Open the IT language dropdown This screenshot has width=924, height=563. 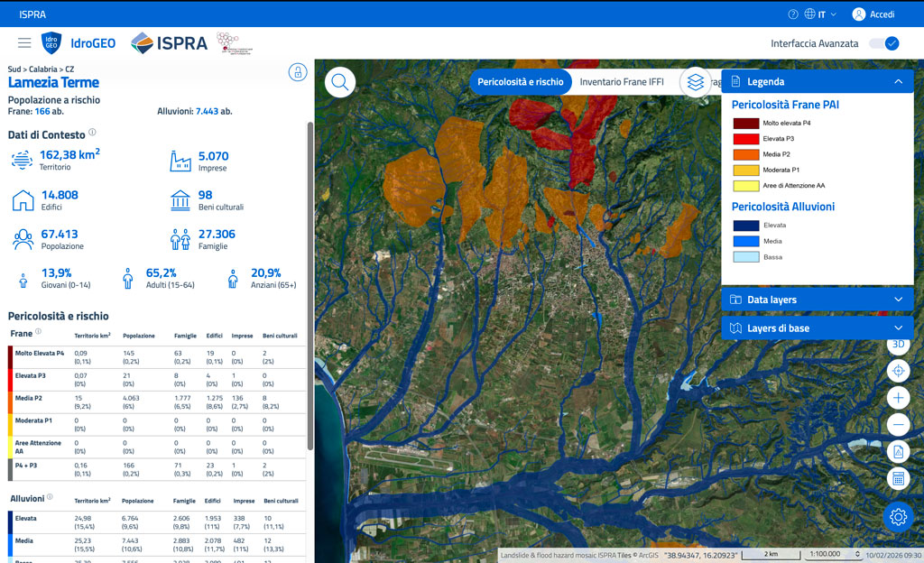[x=821, y=14]
